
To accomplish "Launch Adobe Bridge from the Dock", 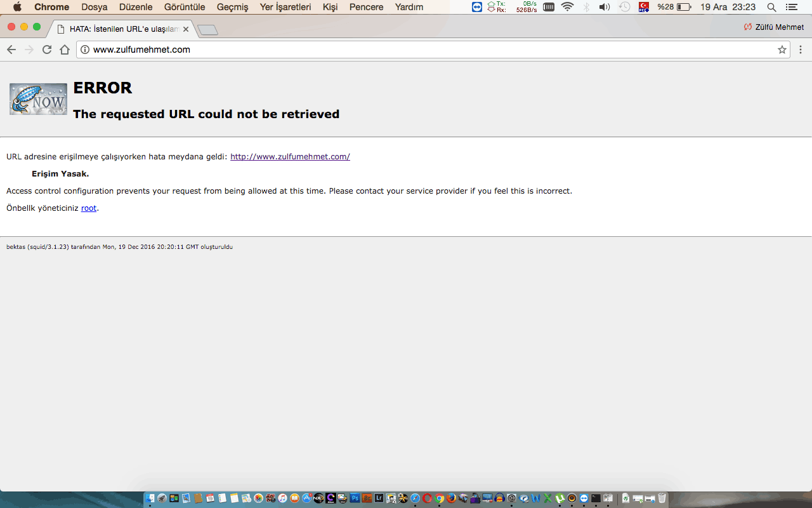I will pyautogui.click(x=367, y=498).
